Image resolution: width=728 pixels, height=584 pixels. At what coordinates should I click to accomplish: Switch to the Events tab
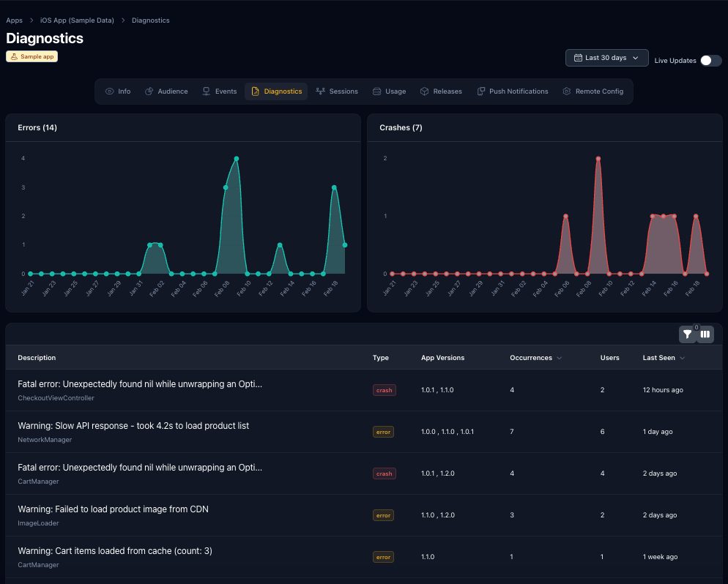(220, 91)
